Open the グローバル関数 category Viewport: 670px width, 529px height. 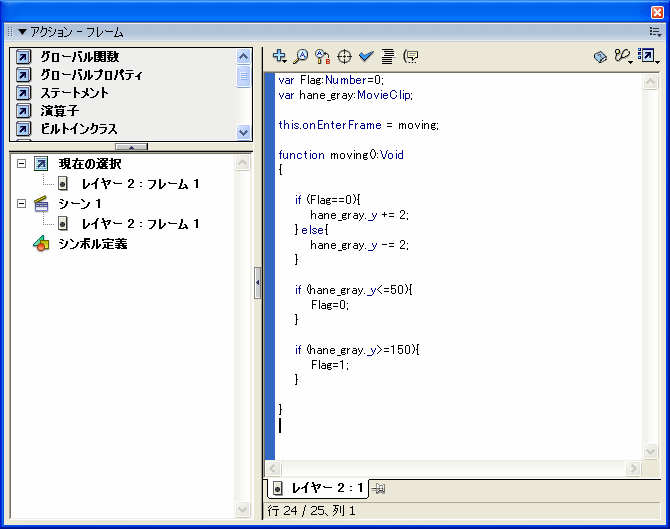pyautogui.click(x=80, y=56)
